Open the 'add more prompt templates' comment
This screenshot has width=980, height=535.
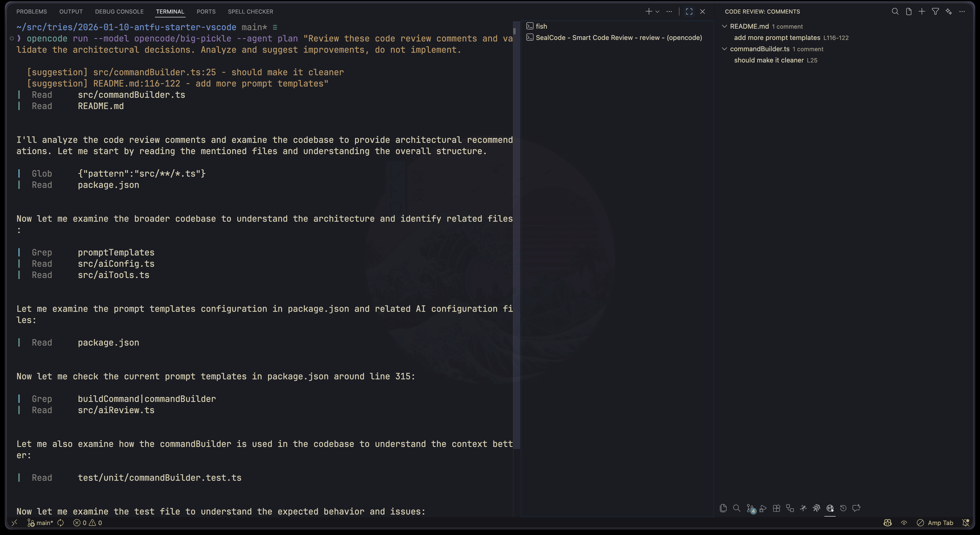click(x=777, y=38)
